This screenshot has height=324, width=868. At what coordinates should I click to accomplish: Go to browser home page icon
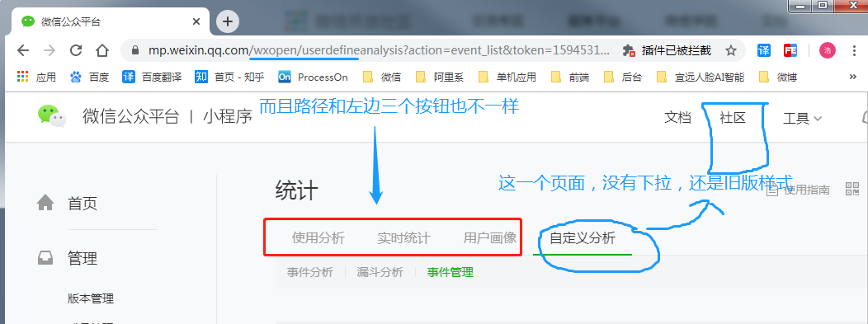[101, 51]
